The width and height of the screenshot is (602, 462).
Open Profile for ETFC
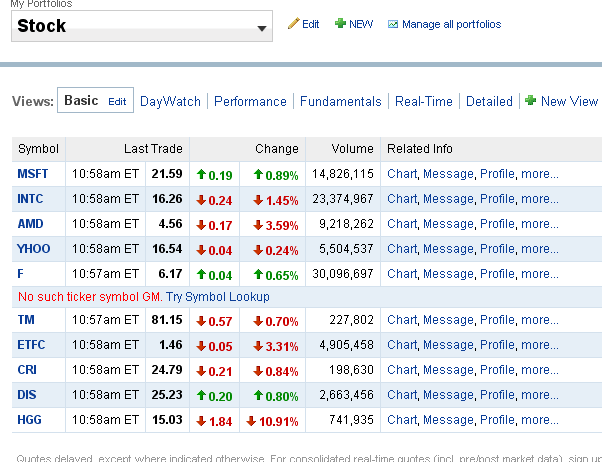click(498, 344)
